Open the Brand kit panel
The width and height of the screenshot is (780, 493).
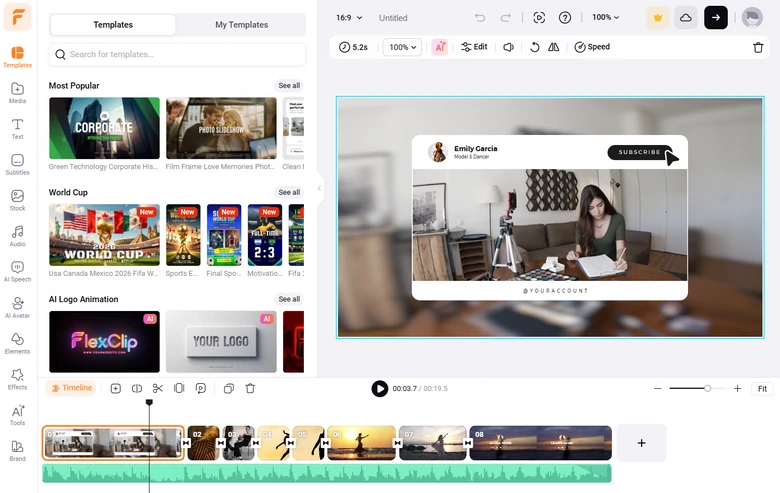click(17, 451)
